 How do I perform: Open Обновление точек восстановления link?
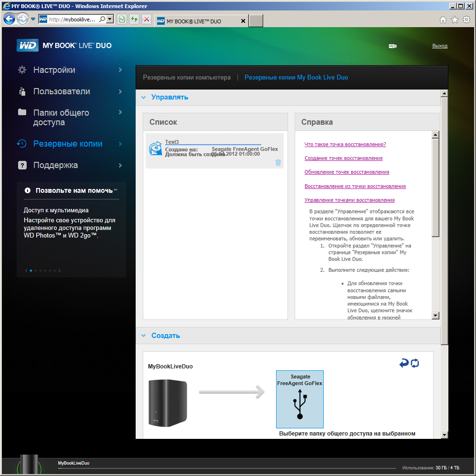[347, 172]
